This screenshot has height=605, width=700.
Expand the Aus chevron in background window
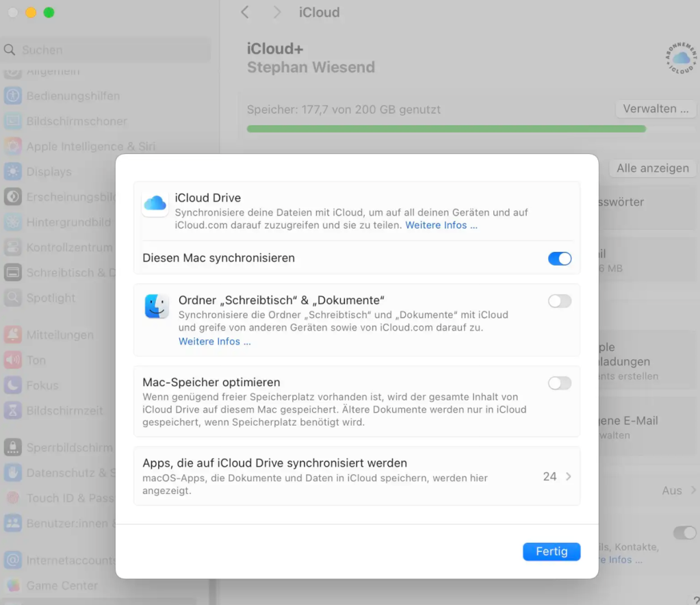pyautogui.click(x=693, y=490)
